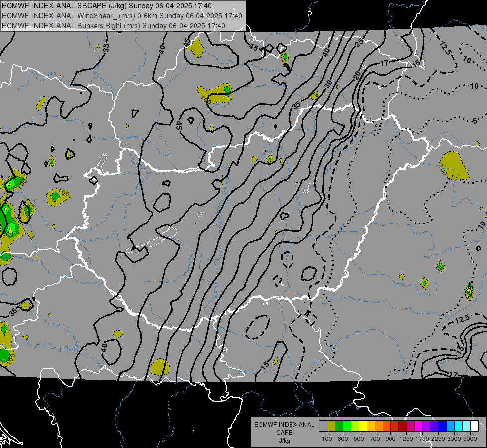Click the CAPE label in the legend

tap(284, 433)
